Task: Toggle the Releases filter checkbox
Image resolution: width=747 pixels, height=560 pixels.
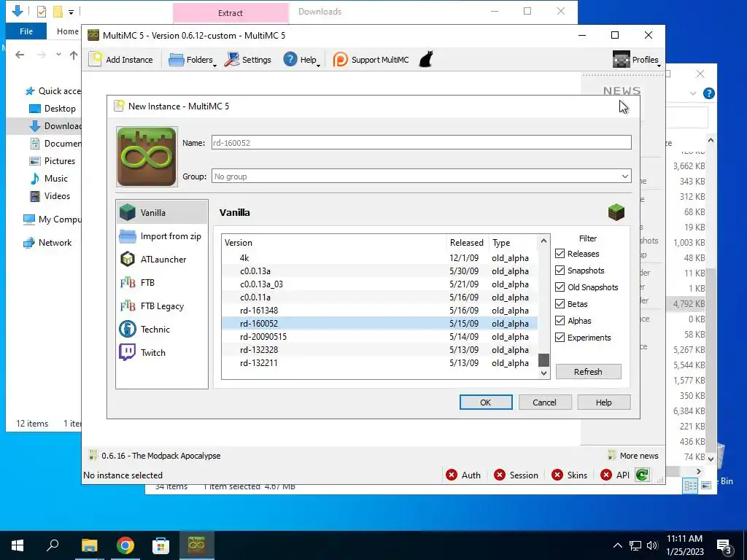Action: (560, 253)
